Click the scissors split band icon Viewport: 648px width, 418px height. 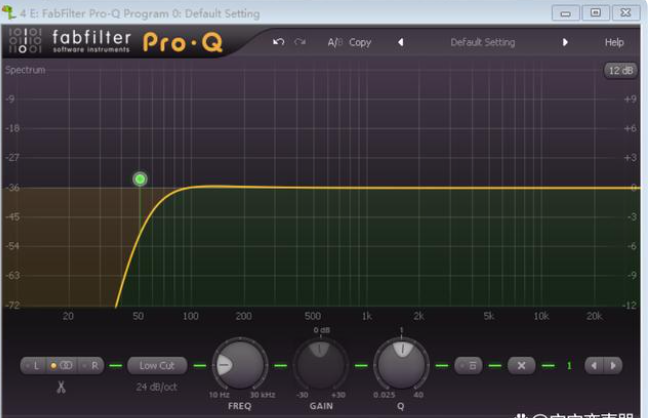pos(61,387)
